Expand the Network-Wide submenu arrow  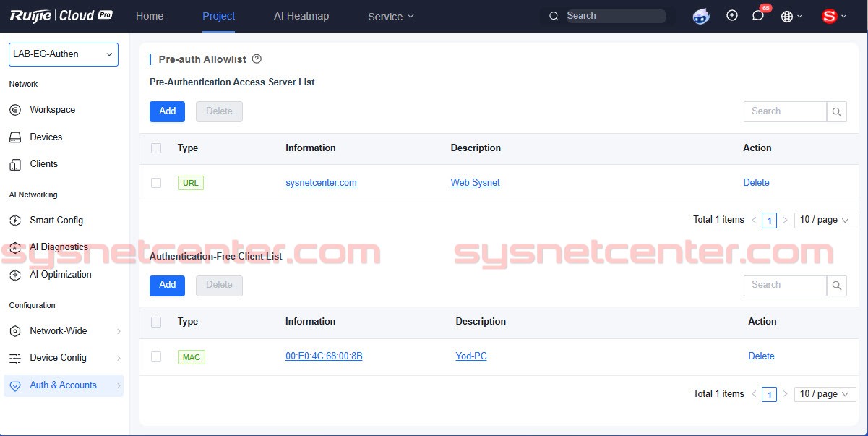coord(119,331)
